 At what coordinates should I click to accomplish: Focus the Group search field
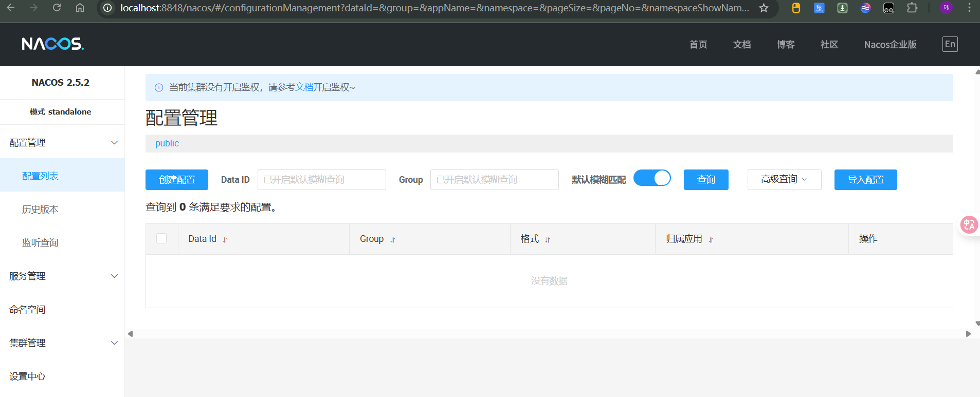point(495,180)
